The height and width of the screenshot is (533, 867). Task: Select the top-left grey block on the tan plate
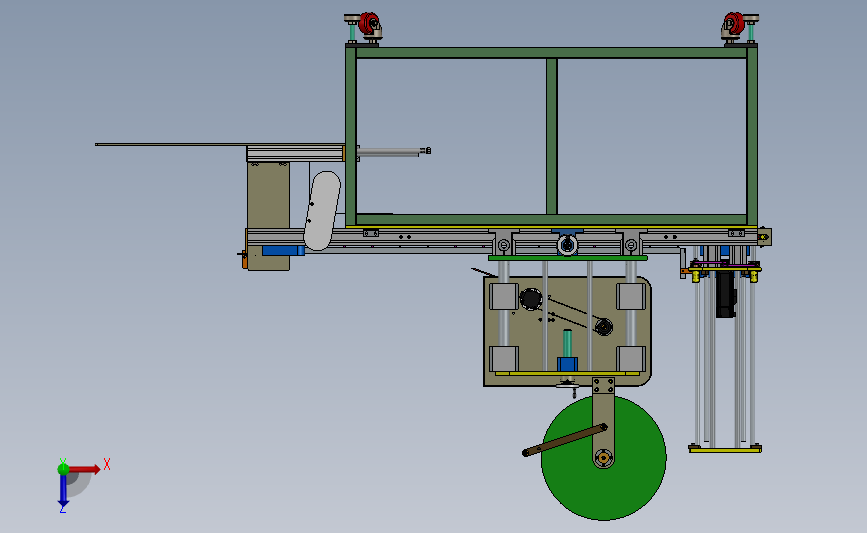click(503, 297)
